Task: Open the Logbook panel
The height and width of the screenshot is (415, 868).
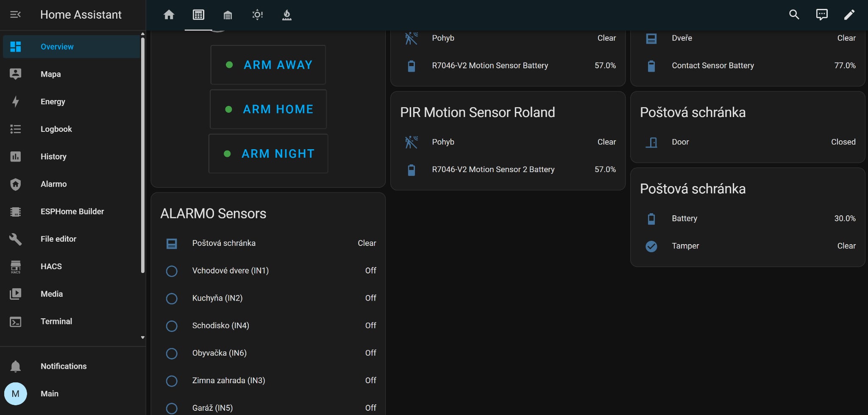Action: pyautogui.click(x=71, y=129)
